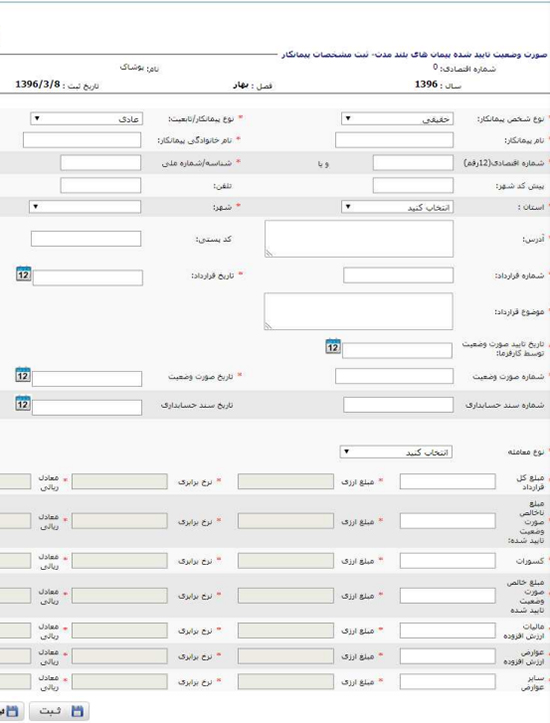550x723 pixels.
Task: Focus the مالیات ارزش افزوده amount field
Action: coord(448,631)
